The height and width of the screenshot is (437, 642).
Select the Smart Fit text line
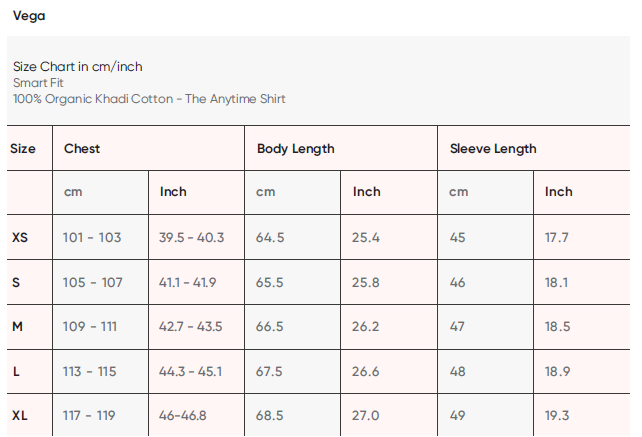pyautogui.click(x=38, y=83)
